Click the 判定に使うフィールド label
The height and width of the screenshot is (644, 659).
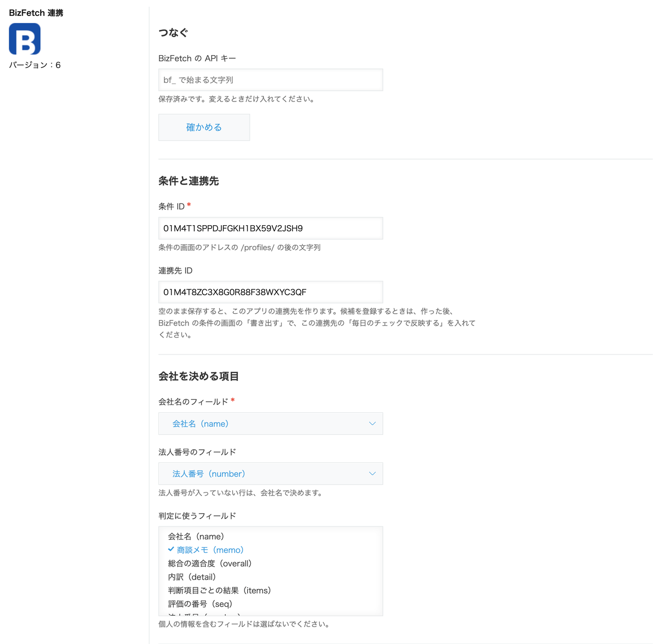coord(197,516)
